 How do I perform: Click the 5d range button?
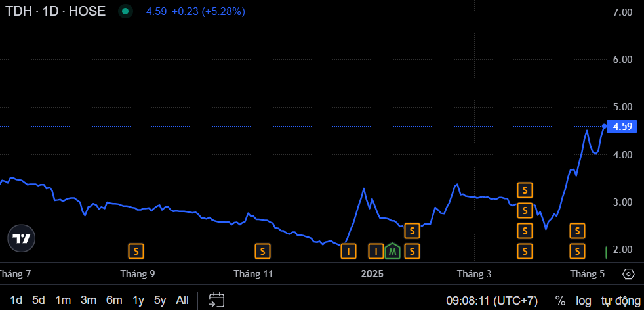tap(39, 300)
